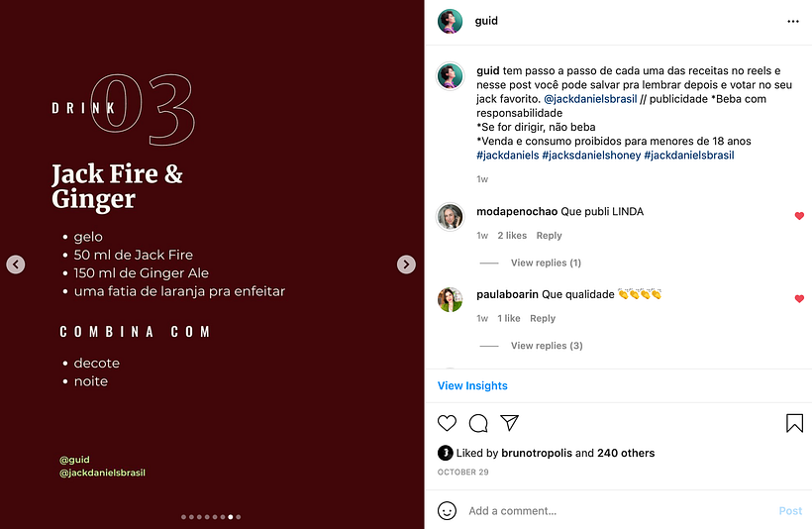The height and width of the screenshot is (529, 812).
Task: Open @jackdanielsbrasil mention in caption
Action: tap(590, 98)
